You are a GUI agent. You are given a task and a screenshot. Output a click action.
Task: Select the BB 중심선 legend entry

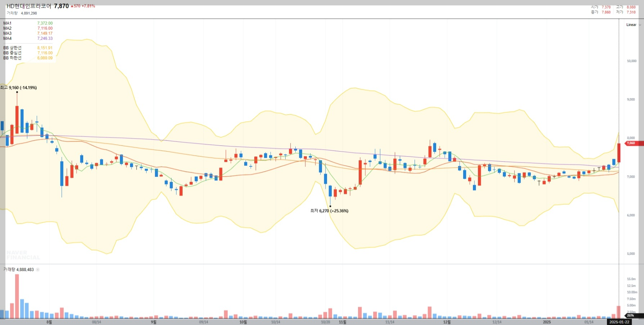28,53
